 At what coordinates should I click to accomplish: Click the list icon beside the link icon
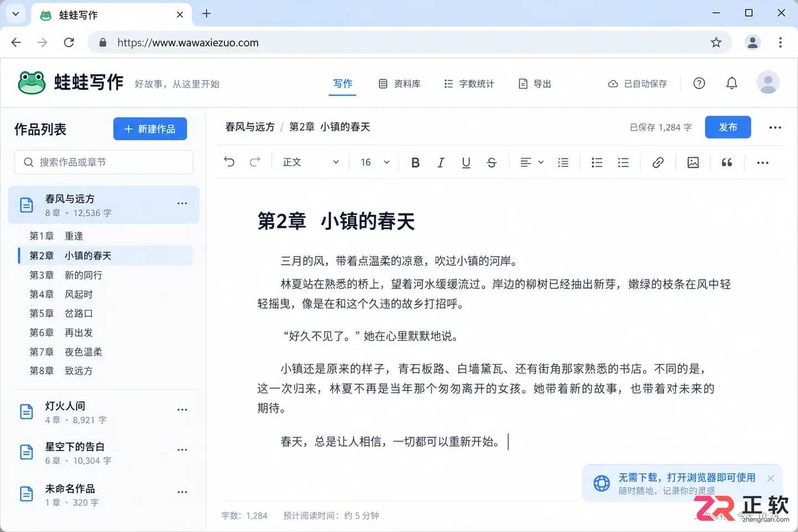coord(623,162)
